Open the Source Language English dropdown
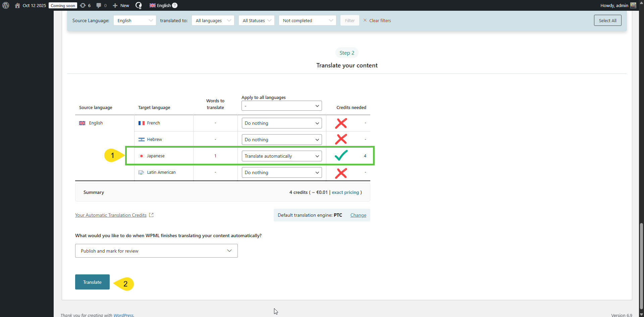Viewport: 644px width, 317px height. click(x=135, y=20)
